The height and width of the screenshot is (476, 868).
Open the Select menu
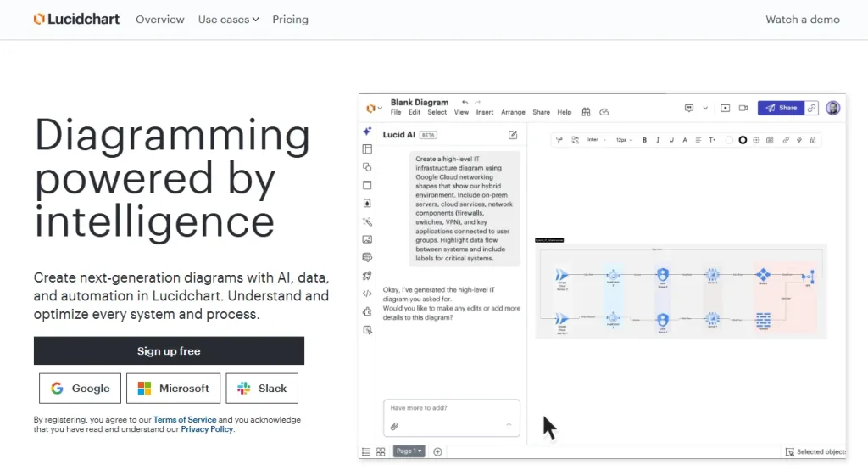(x=437, y=112)
